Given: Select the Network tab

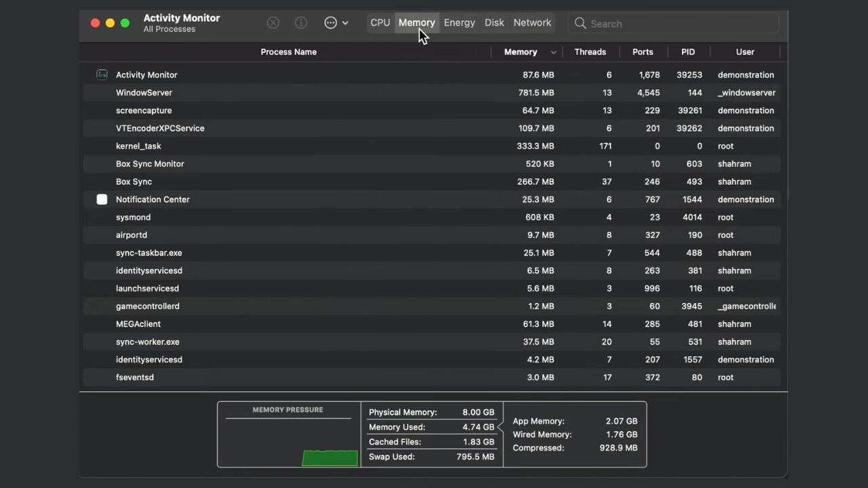Looking at the screenshot, I should 532,22.
